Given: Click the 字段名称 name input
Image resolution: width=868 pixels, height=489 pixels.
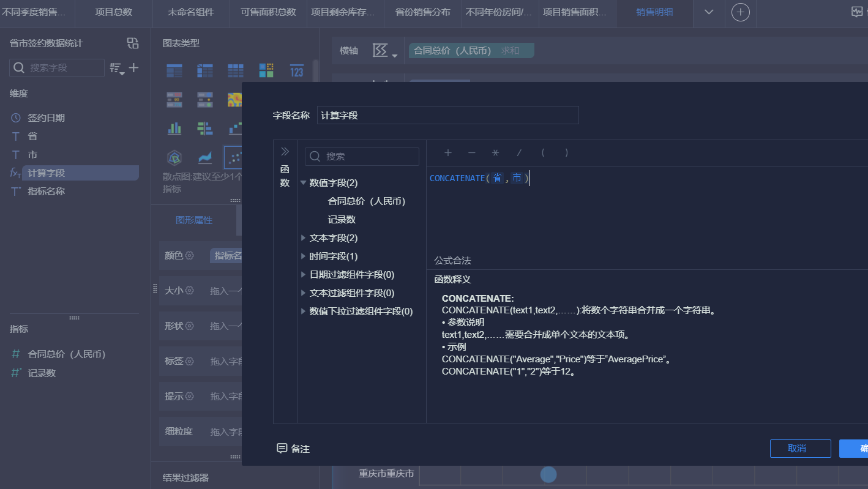Looking at the screenshot, I should [447, 115].
